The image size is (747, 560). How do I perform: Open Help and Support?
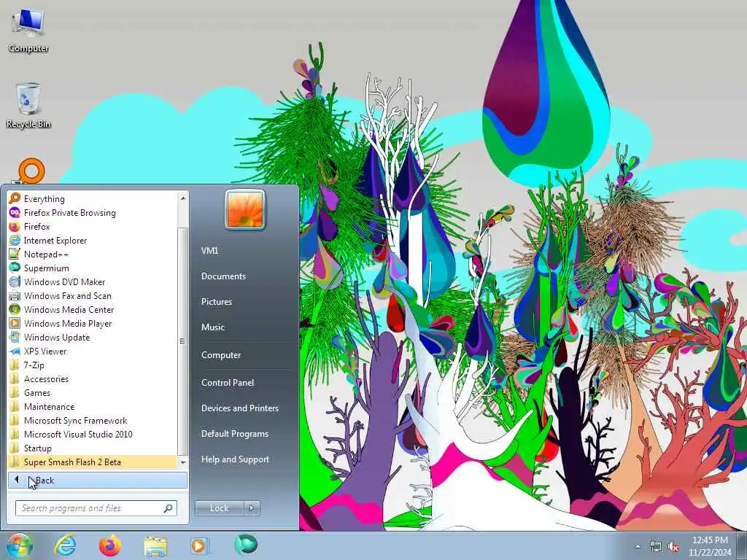[x=236, y=459]
